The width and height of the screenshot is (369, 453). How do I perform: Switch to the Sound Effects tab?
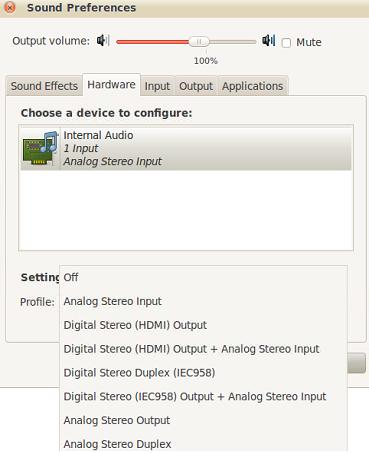click(x=44, y=86)
